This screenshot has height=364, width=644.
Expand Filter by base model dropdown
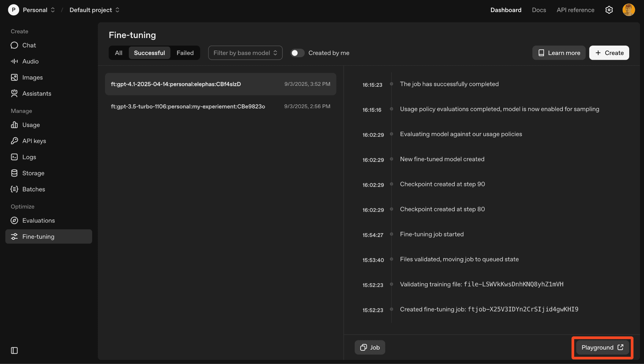245,53
